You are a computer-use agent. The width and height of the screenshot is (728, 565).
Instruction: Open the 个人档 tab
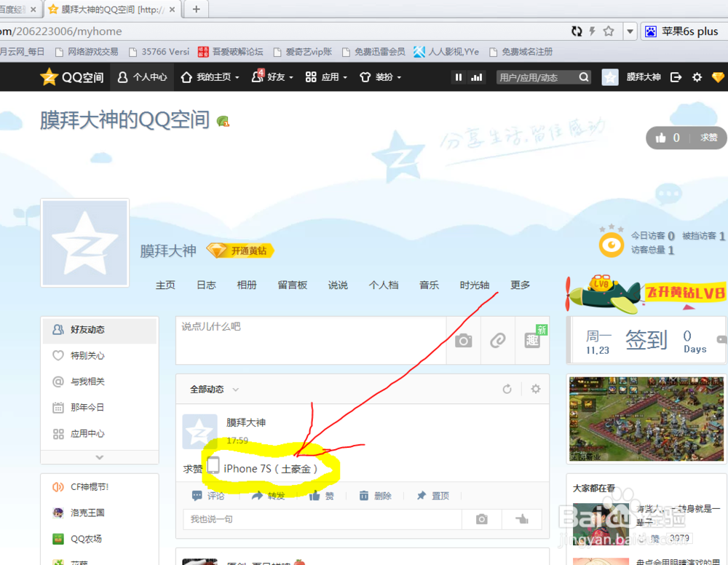pos(384,285)
